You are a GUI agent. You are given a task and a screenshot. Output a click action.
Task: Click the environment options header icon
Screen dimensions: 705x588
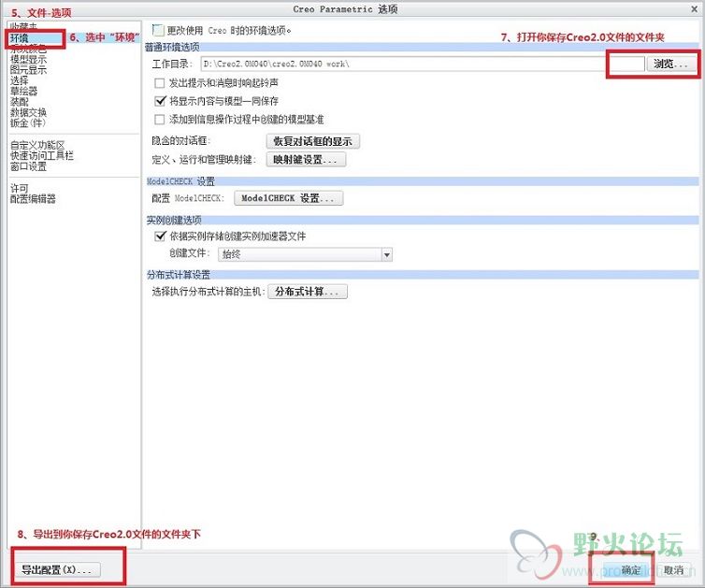[158, 31]
